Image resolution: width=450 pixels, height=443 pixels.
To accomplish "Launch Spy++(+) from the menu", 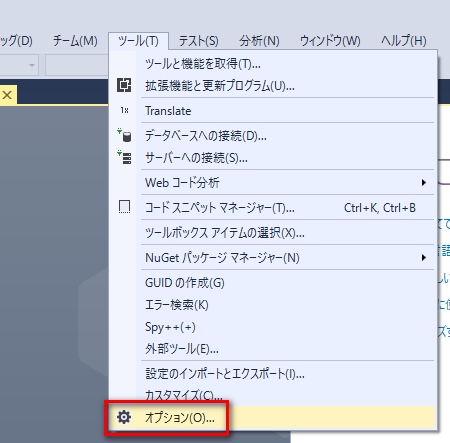I will click(x=273, y=327).
